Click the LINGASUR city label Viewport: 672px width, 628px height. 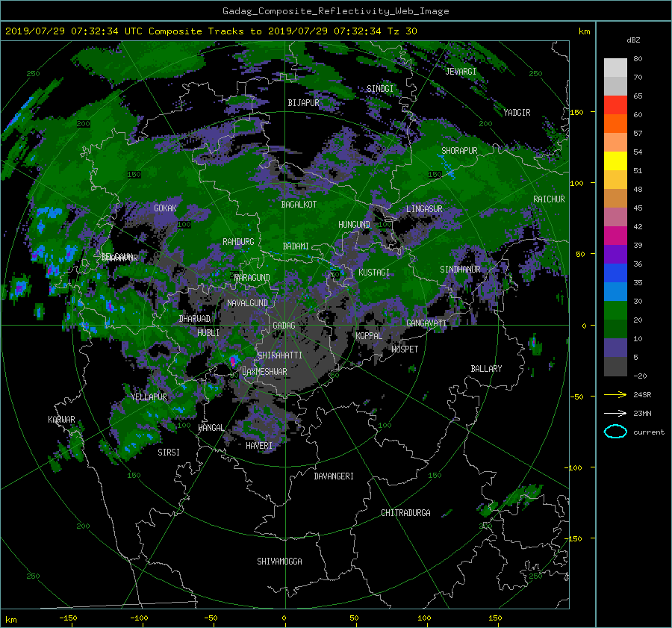pos(424,209)
